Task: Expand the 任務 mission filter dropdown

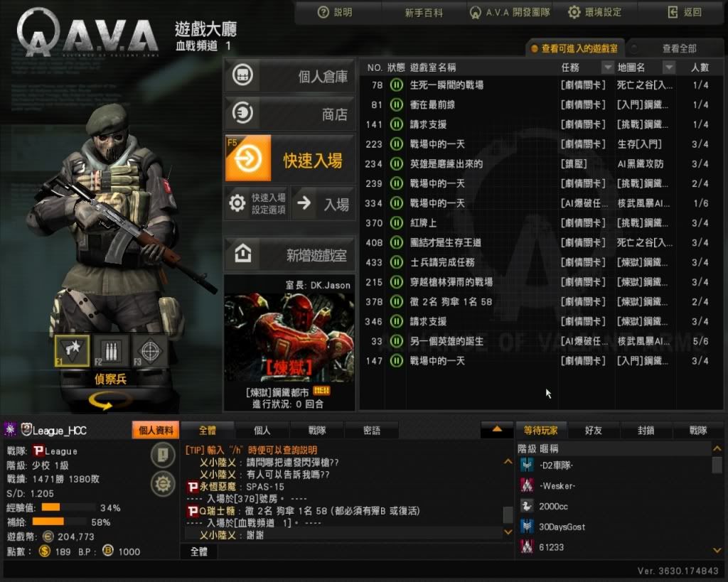Action: coord(607,68)
